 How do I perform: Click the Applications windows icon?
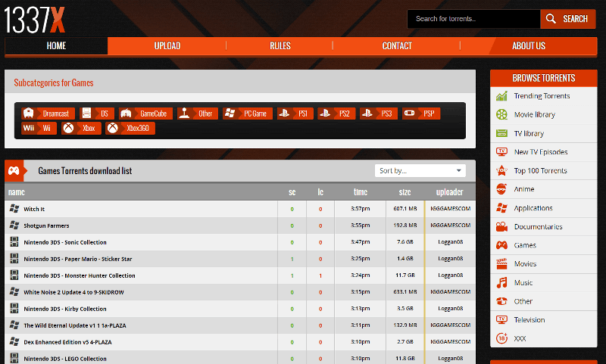[x=501, y=207]
